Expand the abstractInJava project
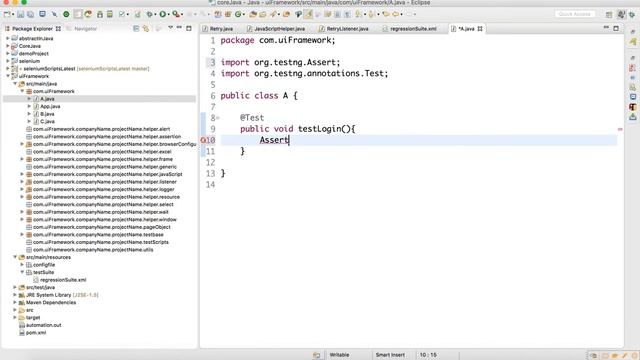640x360 pixels. point(8,38)
